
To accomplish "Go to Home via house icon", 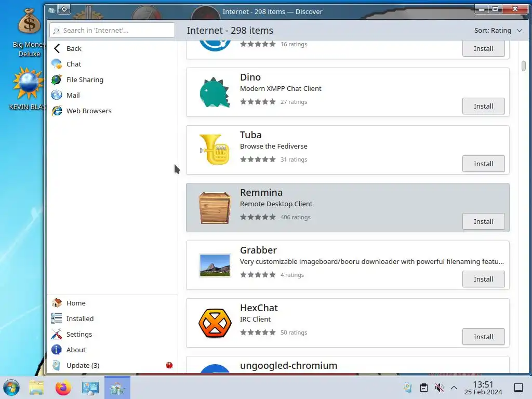I will (57, 303).
